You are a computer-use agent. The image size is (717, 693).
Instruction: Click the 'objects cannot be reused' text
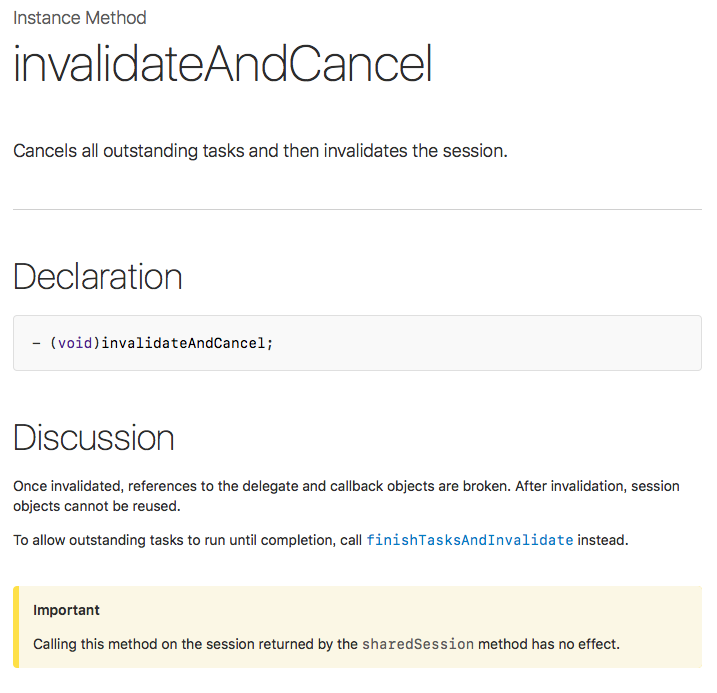tap(97, 506)
